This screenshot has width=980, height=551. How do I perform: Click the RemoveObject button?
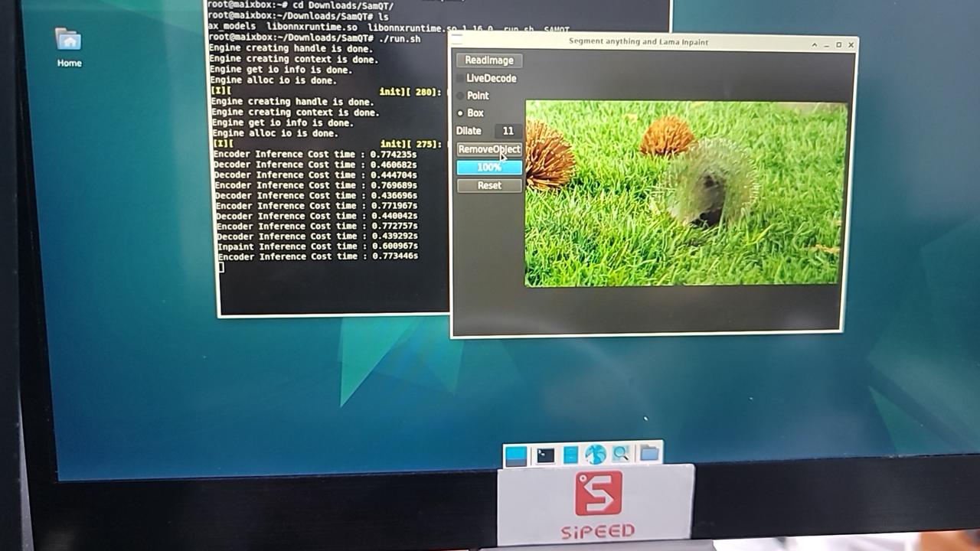click(x=489, y=149)
